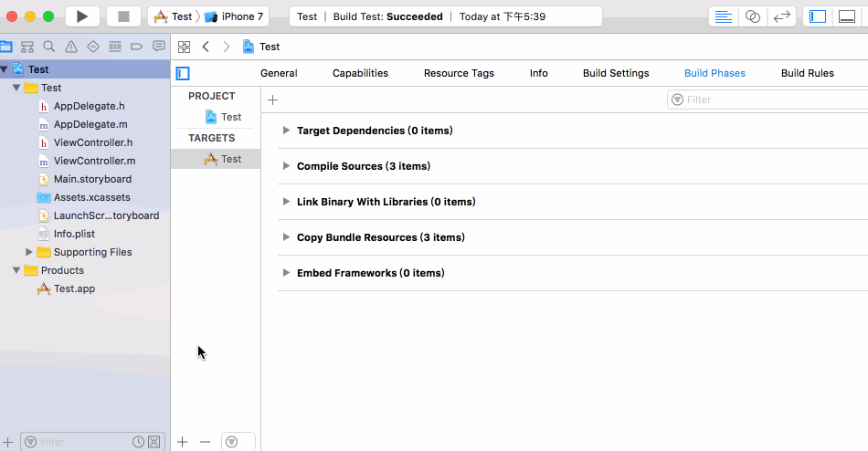The width and height of the screenshot is (868, 451).
Task: Switch to the Assistant editor icon
Action: (x=752, y=16)
